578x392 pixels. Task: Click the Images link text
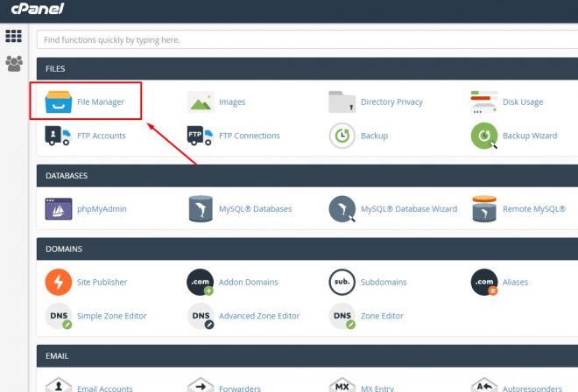pyautogui.click(x=232, y=102)
